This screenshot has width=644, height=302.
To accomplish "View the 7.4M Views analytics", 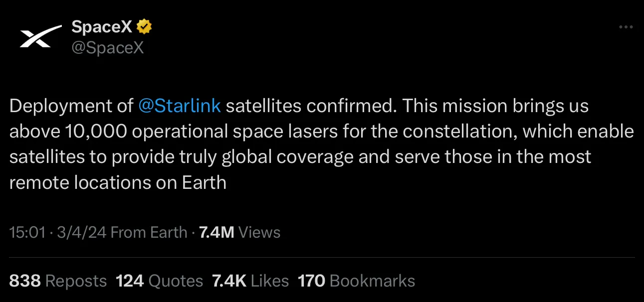I will click(x=239, y=232).
